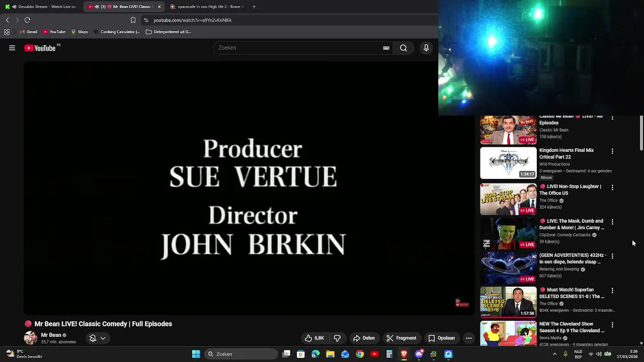Go to the YouTube home logo
644x362 pixels.
coord(40,48)
